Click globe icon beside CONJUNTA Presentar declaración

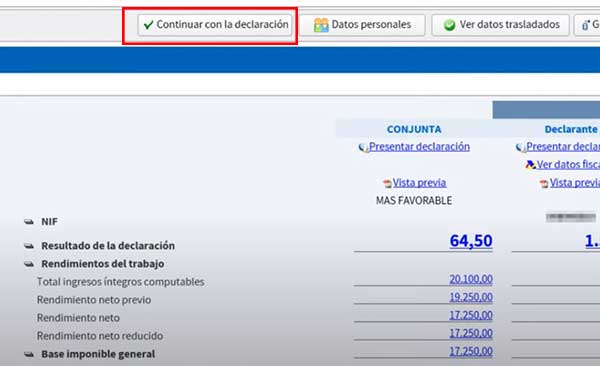pyautogui.click(x=363, y=147)
